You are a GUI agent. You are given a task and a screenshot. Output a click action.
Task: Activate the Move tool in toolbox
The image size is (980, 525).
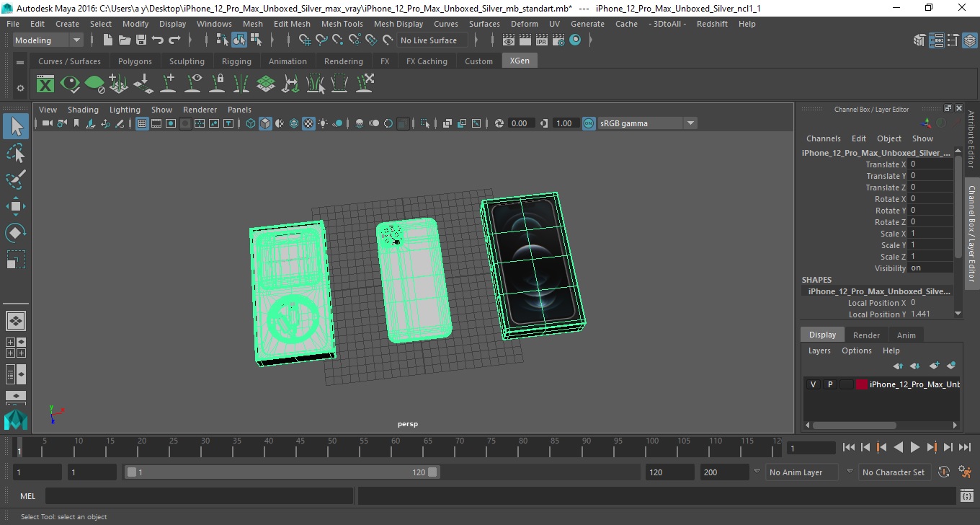point(16,206)
